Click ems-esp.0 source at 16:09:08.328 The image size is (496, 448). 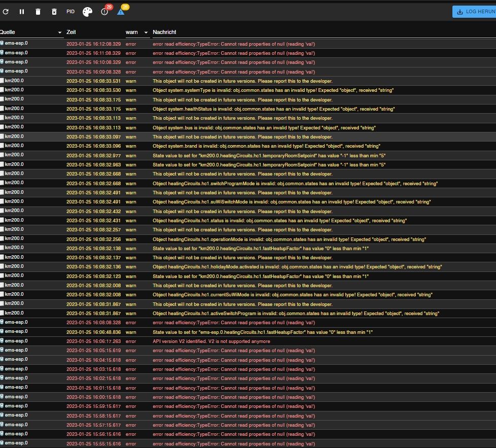(16, 71)
